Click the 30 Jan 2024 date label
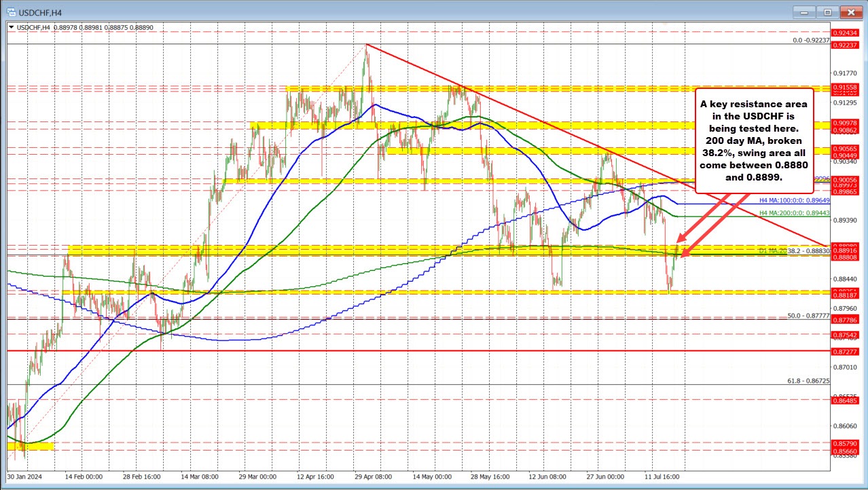Viewport: 868px width, 490px height. click(25, 476)
